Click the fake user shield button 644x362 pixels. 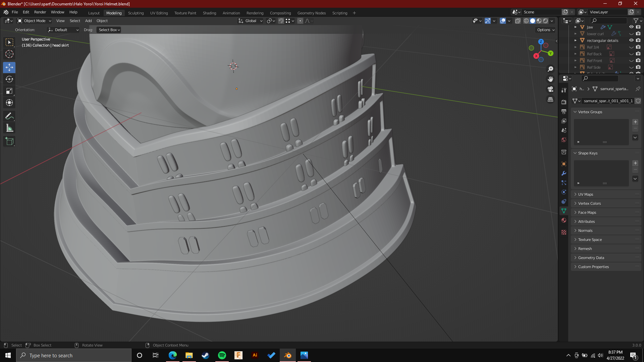[638, 101]
